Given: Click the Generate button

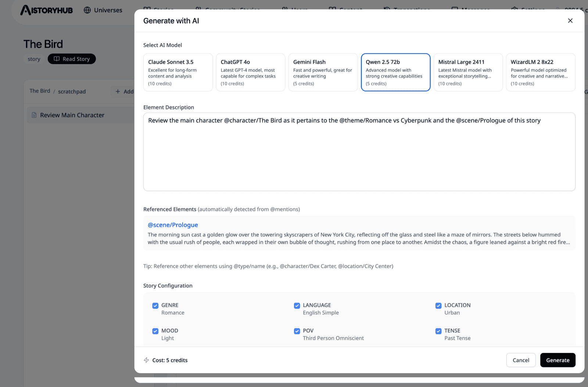Looking at the screenshot, I should pos(557,360).
